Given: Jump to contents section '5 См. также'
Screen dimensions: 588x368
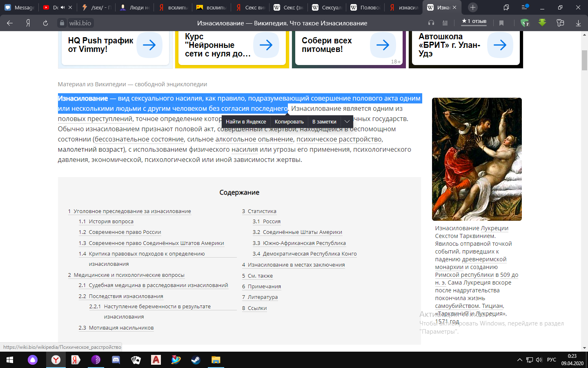Looking at the screenshot, I should tap(257, 276).
